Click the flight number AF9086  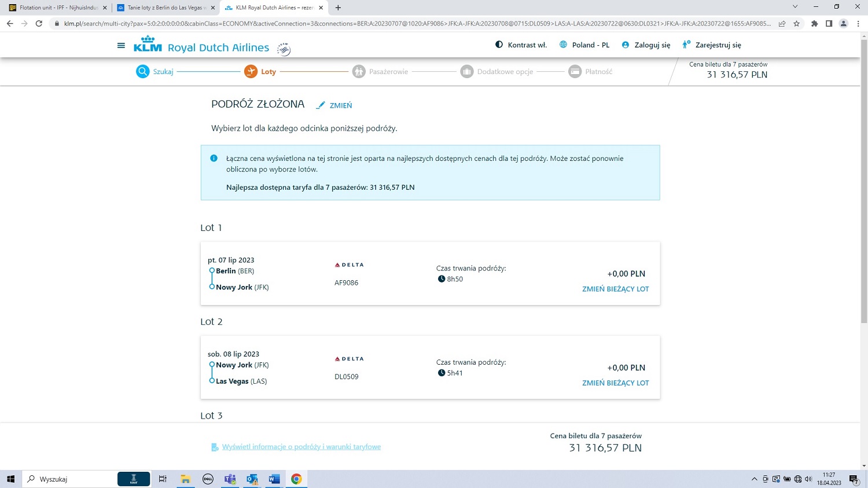(x=346, y=283)
